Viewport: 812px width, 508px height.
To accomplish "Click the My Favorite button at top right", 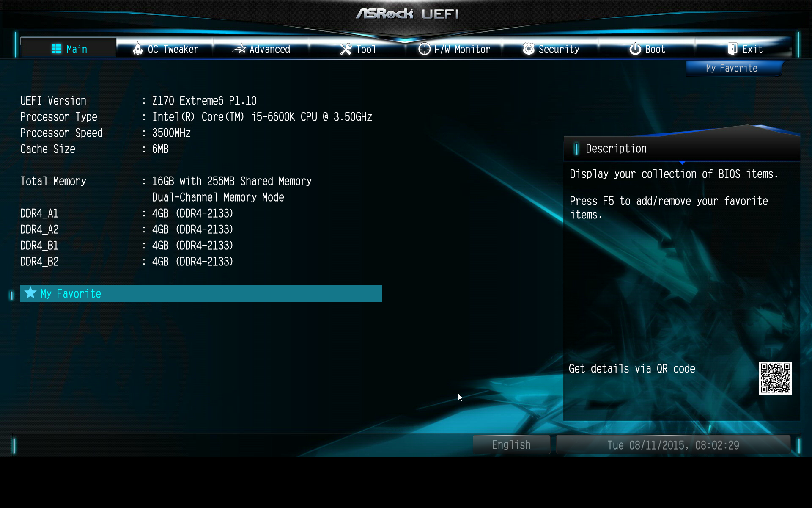I will click(734, 69).
